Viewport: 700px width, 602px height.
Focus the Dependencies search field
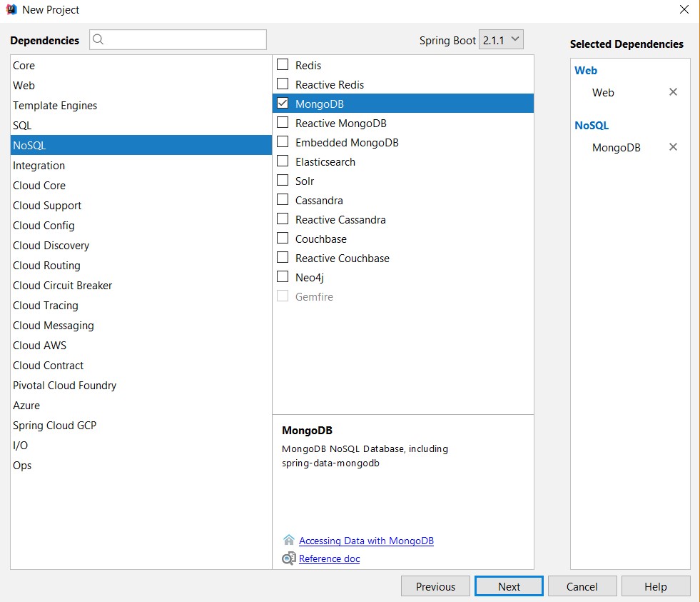178,40
